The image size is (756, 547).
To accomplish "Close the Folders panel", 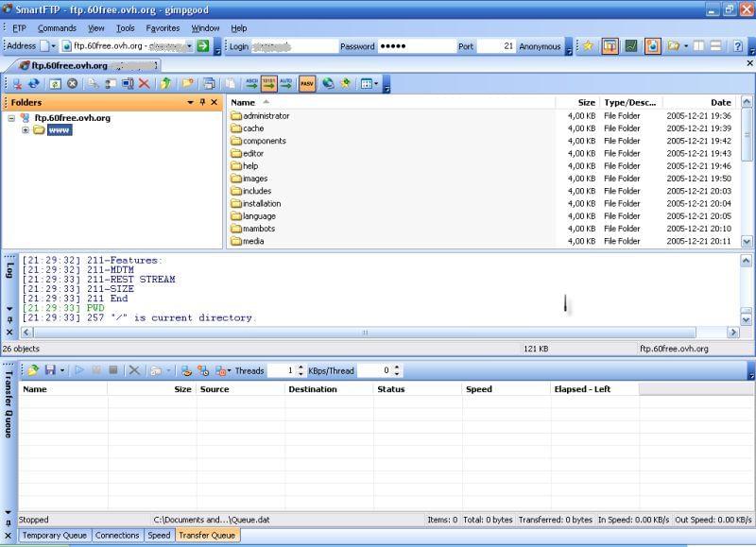I will click(215, 102).
